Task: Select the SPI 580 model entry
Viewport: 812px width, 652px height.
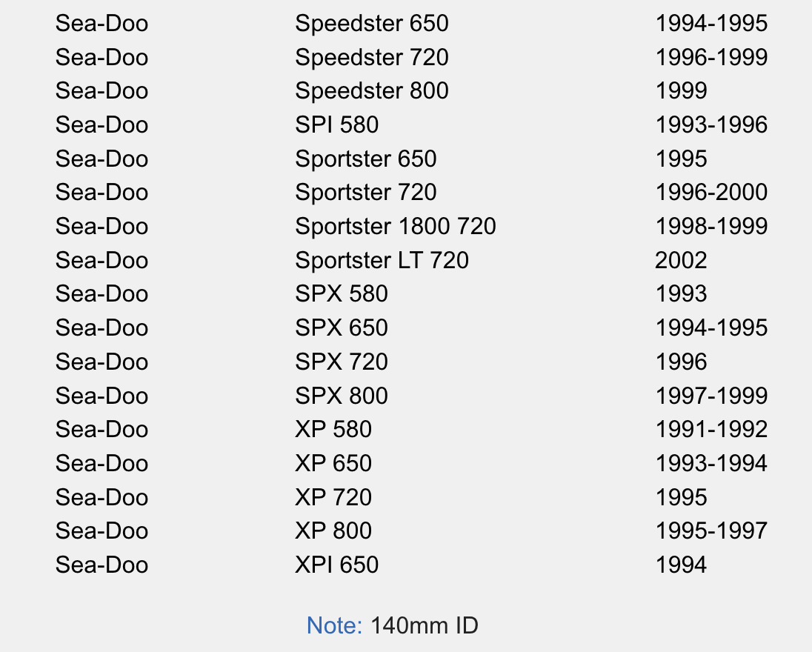Action: point(336,124)
